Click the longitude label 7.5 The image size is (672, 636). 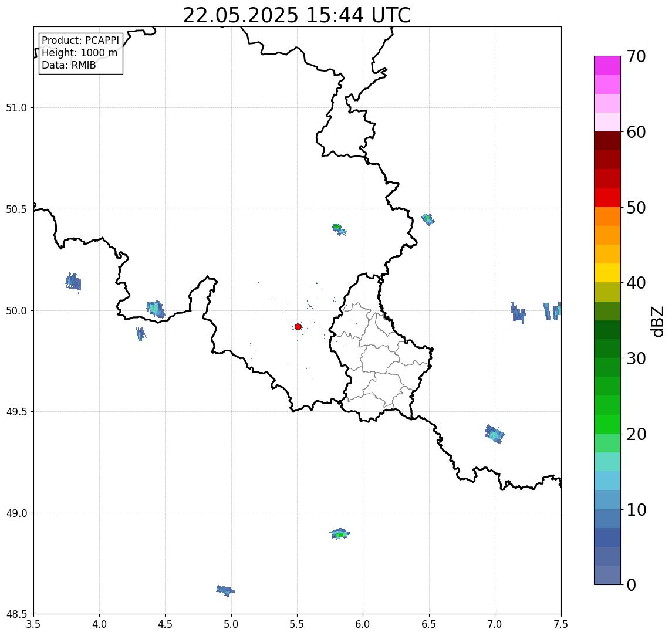point(561,624)
